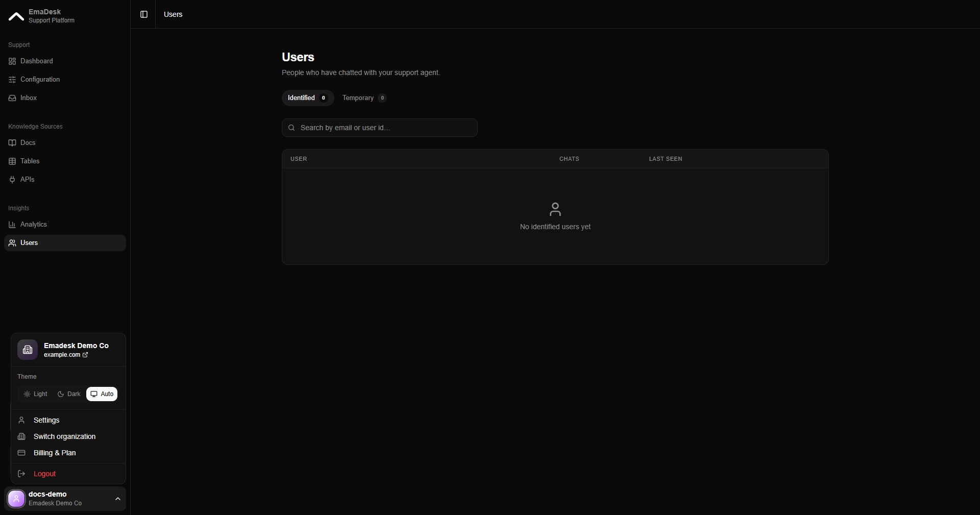Image resolution: width=980 pixels, height=515 pixels.
Task: Open Analytics insights
Action: pos(65,225)
